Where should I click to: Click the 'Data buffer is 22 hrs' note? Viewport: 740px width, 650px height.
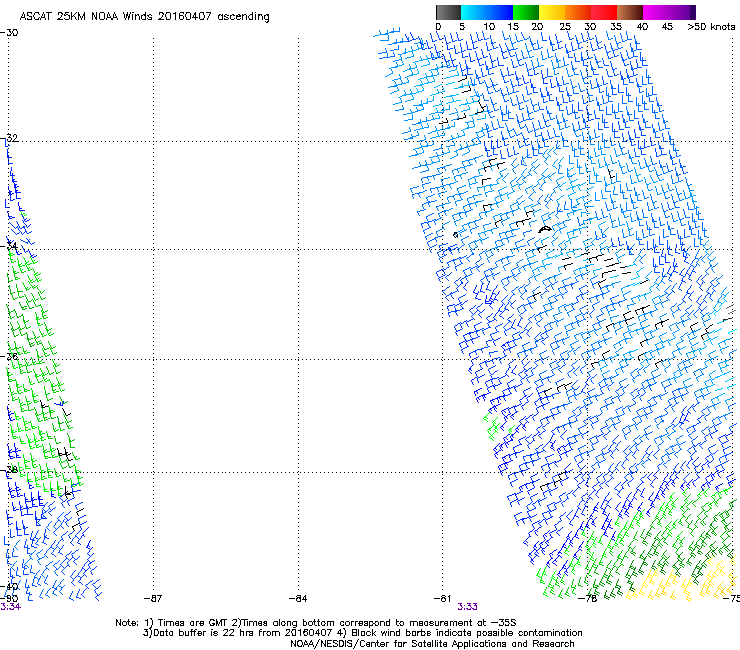click(x=362, y=633)
